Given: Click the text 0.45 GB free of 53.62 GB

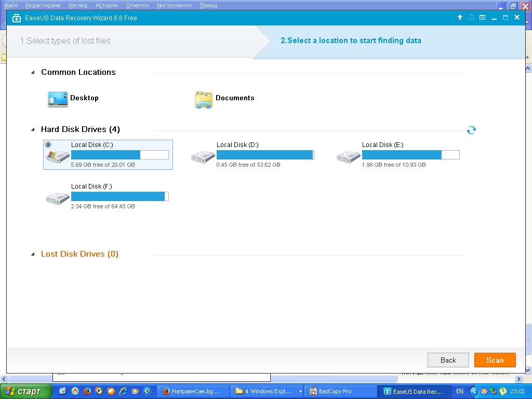Looking at the screenshot, I should [x=248, y=165].
